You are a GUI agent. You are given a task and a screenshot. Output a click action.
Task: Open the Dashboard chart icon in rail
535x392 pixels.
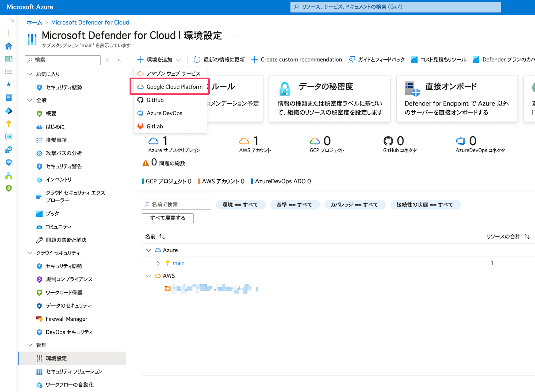point(9,59)
